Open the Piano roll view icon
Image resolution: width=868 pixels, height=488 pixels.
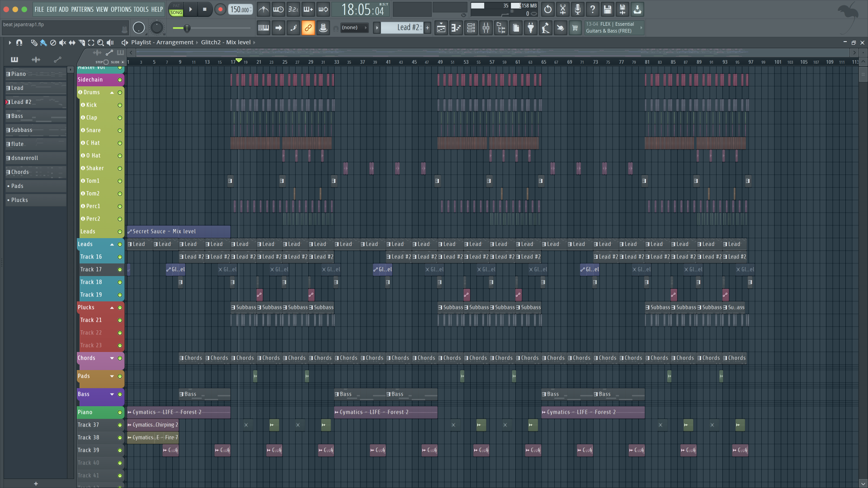point(456,28)
